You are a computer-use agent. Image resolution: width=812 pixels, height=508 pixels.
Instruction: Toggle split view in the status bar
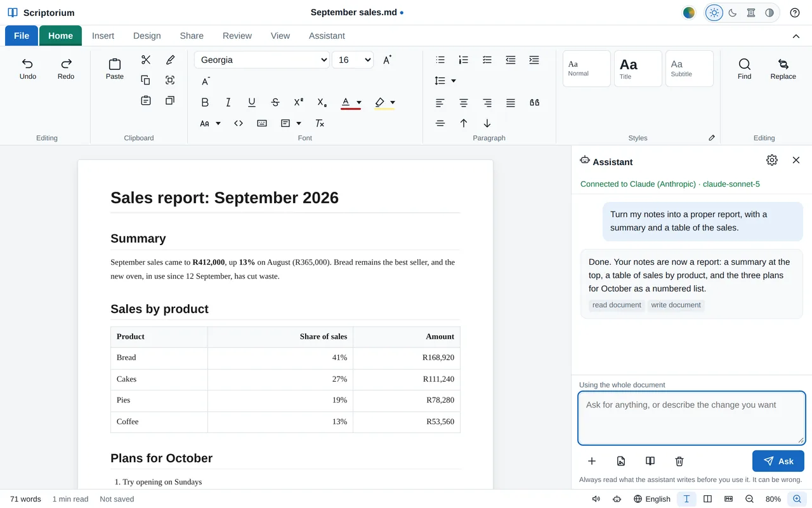[x=708, y=499]
